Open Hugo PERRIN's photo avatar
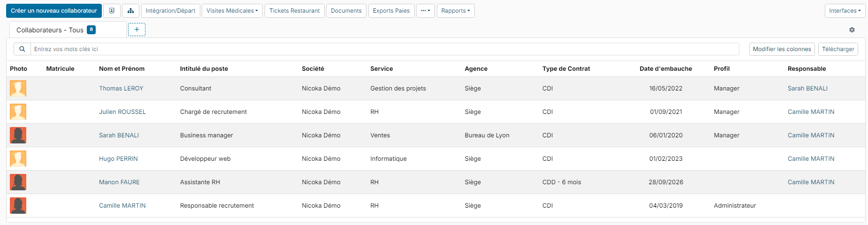Image resolution: width=868 pixels, height=225 pixels. click(x=18, y=158)
